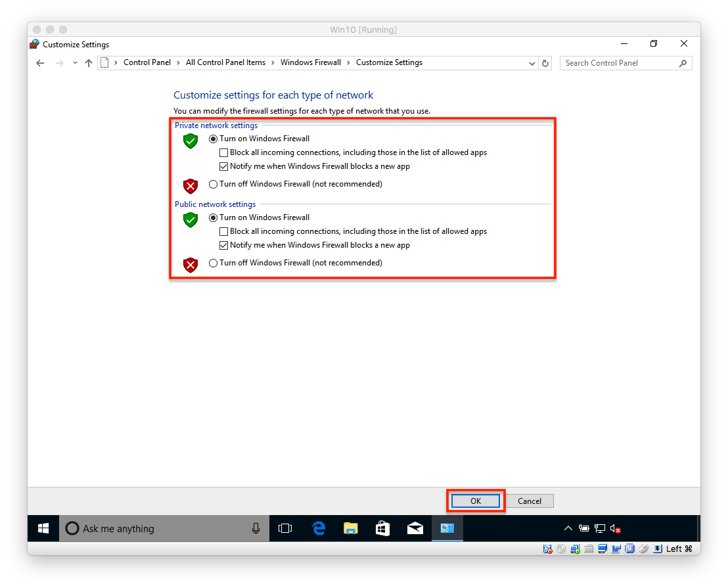Viewport: 728px width, 588px height.
Task: Click the VirtualBox hard disk activity icon
Action: pos(548,549)
